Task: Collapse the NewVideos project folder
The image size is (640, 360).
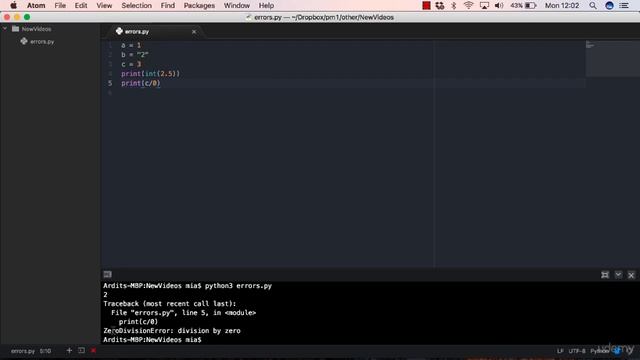Action: pos(5,29)
